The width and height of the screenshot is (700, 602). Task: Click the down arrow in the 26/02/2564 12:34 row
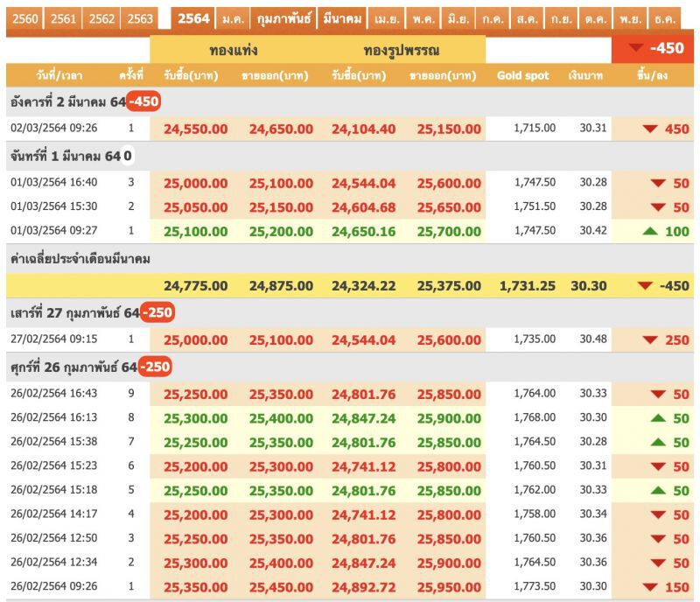658,563
